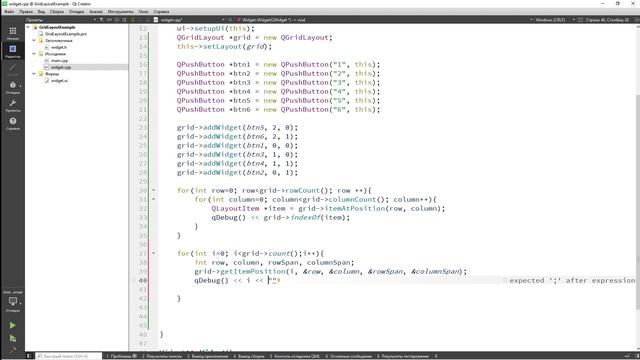Select GridLayoutExample.pro in the tree

click(x=66, y=34)
